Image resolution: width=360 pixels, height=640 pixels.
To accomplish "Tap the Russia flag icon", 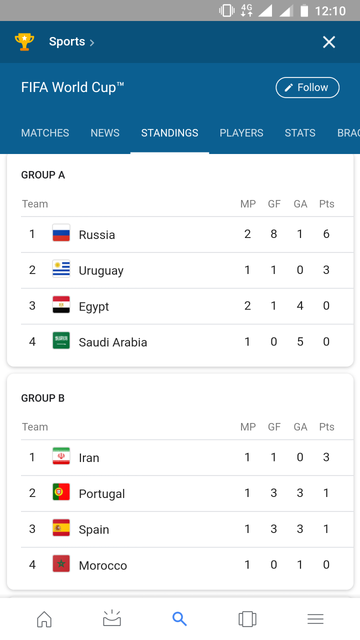I will pyautogui.click(x=61, y=234).
